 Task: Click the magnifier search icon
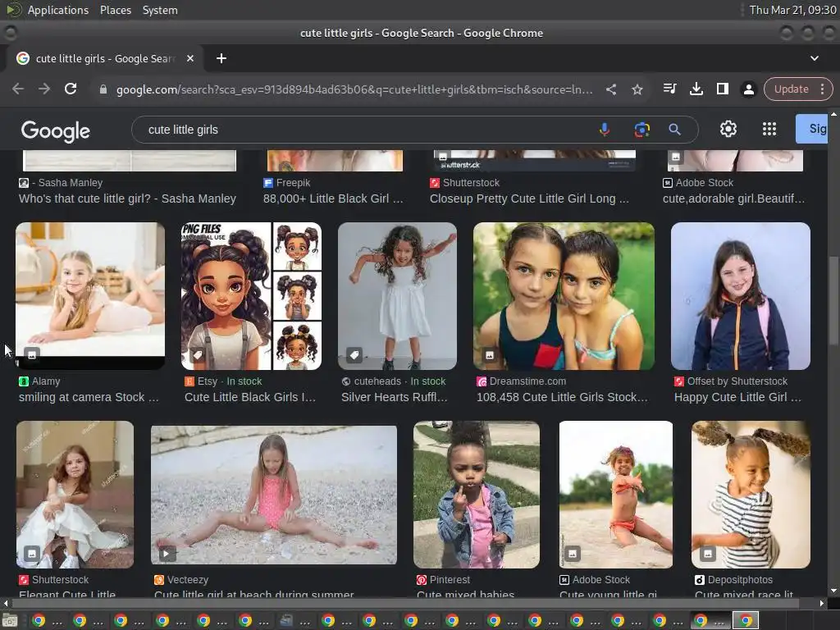coord(674,130)
